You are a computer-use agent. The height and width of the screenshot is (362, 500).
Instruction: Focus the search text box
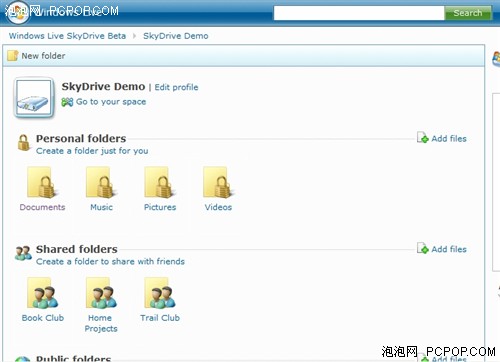tap(359, 13)
